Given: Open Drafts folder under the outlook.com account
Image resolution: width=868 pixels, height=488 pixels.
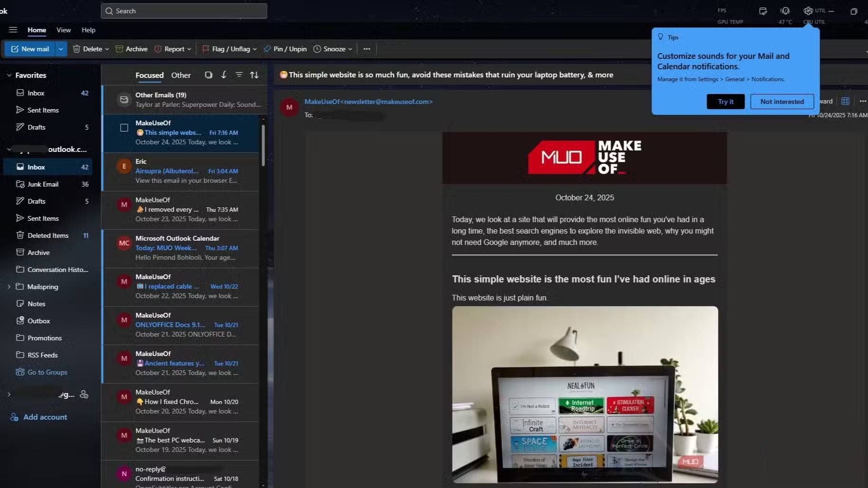Looking at the screenshot, I should point(48,201).
